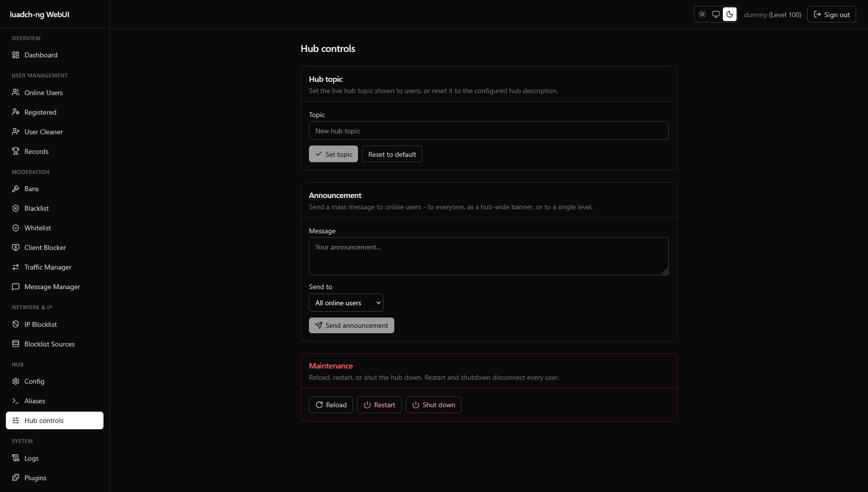
Task: Click the Whitelist shield-check icon
Action: tap(16, 228)
